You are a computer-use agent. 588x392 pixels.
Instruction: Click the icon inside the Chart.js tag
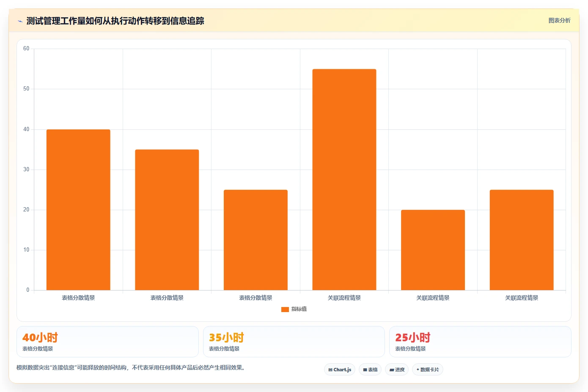pos(330,370)
